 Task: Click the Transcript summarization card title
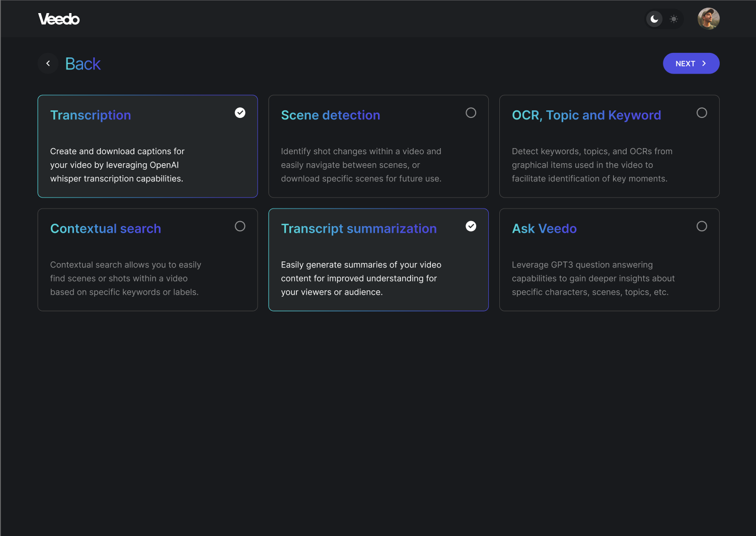pyautogui.click(x=359, y=229)
